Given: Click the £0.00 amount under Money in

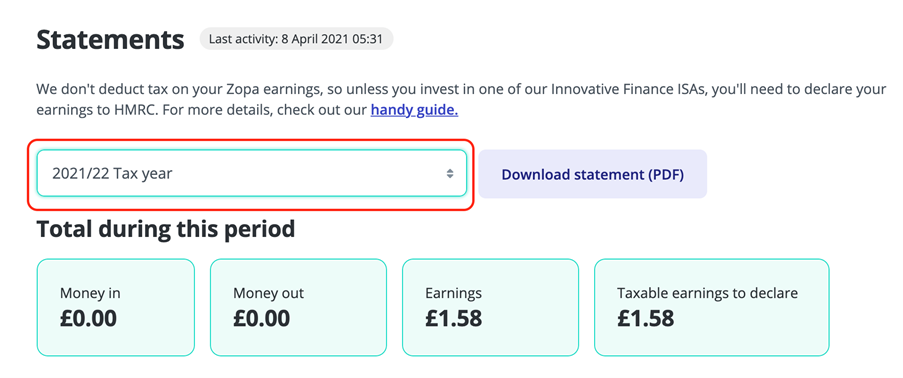Looking at the screenshot, I should 88,318.
